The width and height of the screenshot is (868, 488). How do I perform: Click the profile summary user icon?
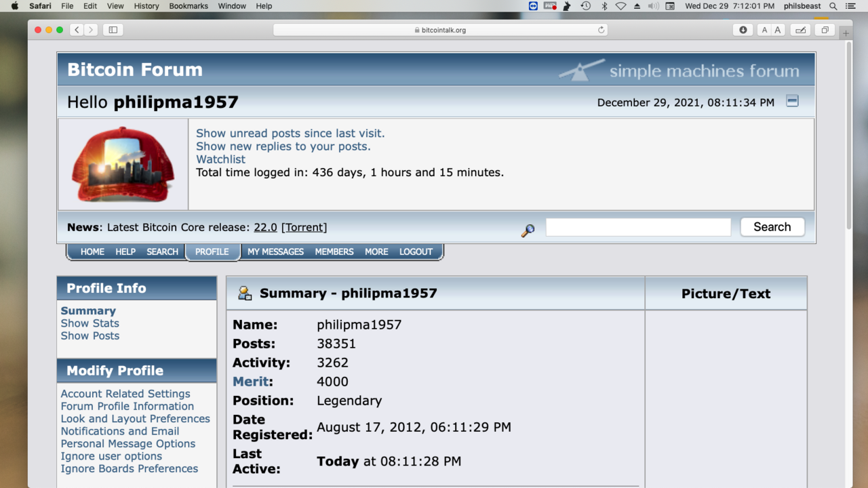245,293
